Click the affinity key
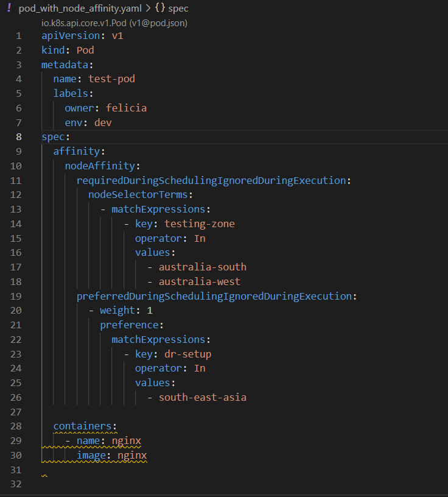This screenshot has height=497, width=448. click(77, 151)
